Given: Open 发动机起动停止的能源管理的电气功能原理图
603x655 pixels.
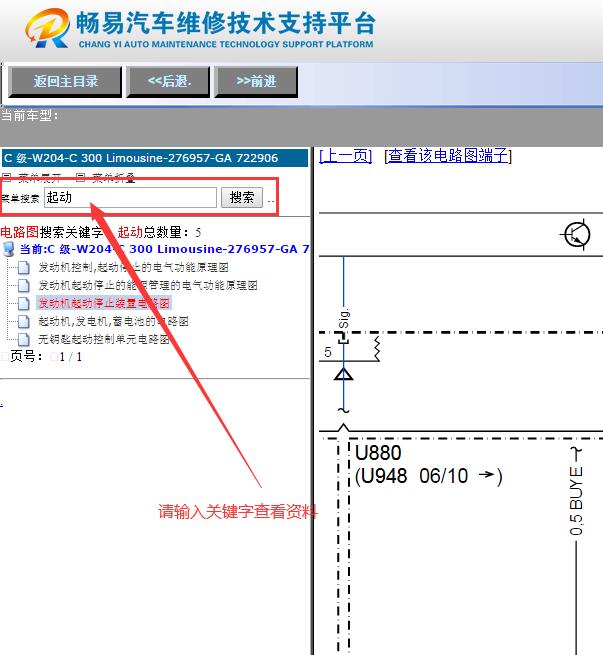Looking at the screenshot, I should click(x=148, y=285).
